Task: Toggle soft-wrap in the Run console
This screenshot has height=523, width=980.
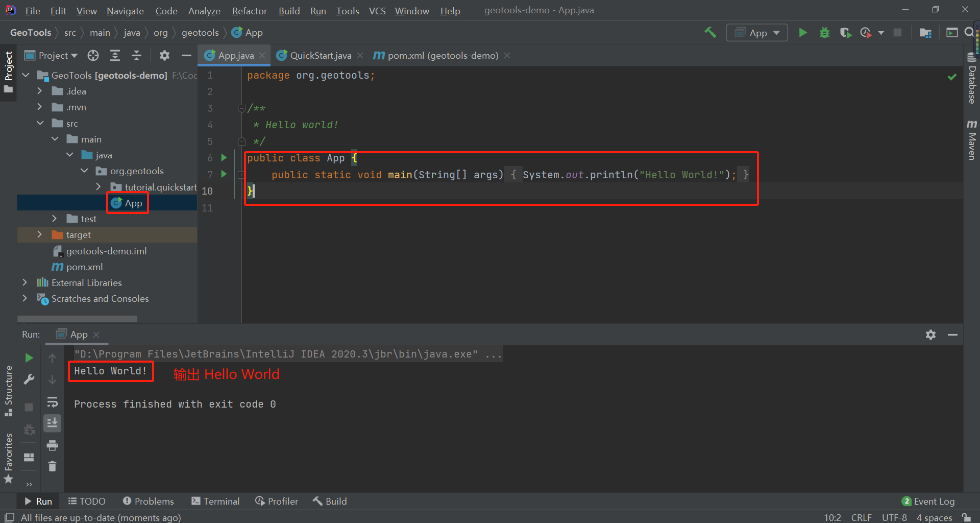Action: click(52, 402)
